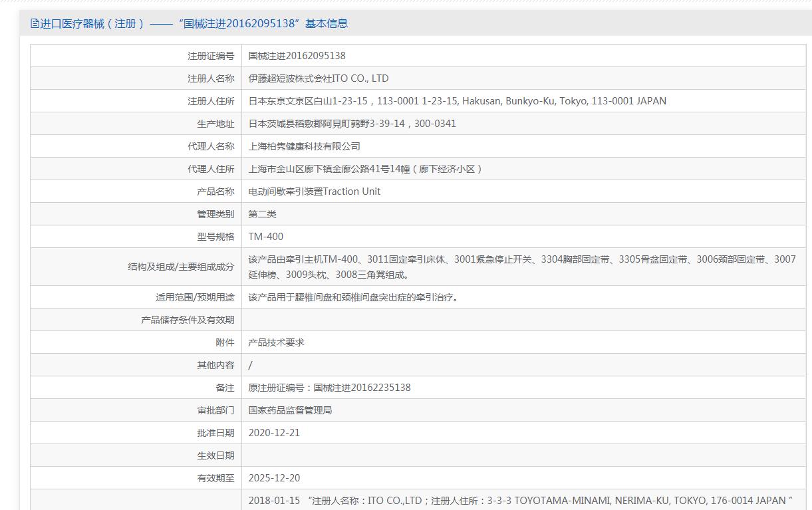
Task: Select registrant 伊藤超短波株式会社ITO CO., LTD
Action: [319, 78]
